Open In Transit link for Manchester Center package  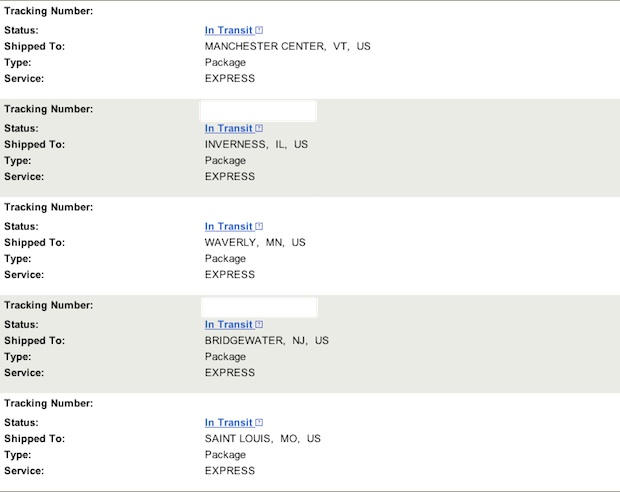tap(228, 30)
